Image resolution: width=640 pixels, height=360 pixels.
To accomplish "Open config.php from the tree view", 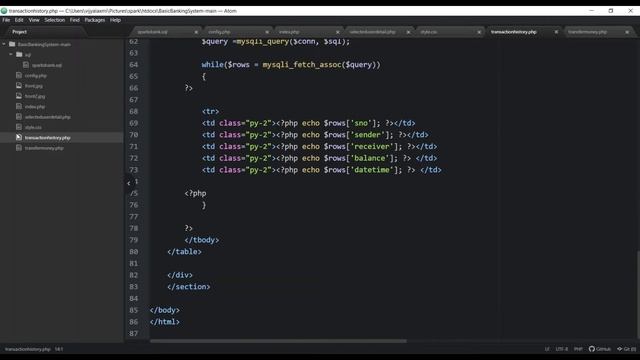I will point(36,76).
